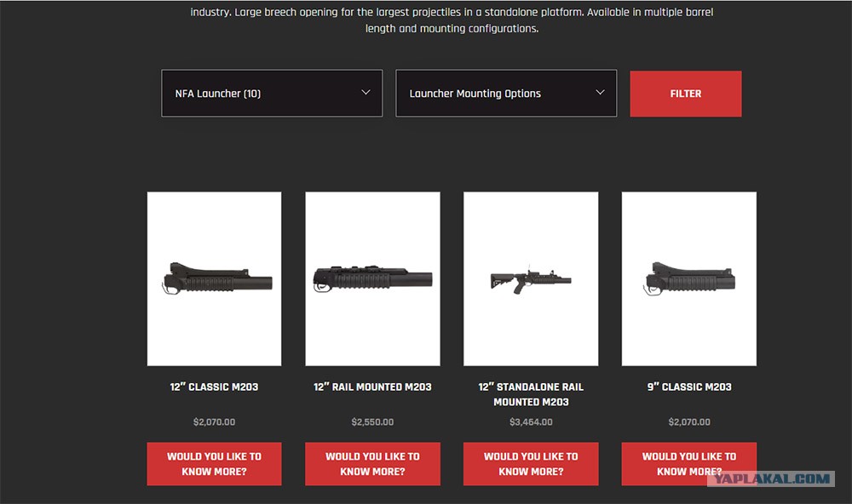Open the 12" CLASSIC M203 title link
This screenshot has width=852, height=504.
(214, 387)
